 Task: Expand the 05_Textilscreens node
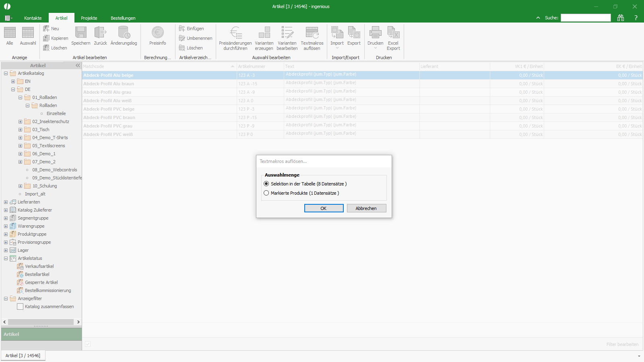point(20,146)
